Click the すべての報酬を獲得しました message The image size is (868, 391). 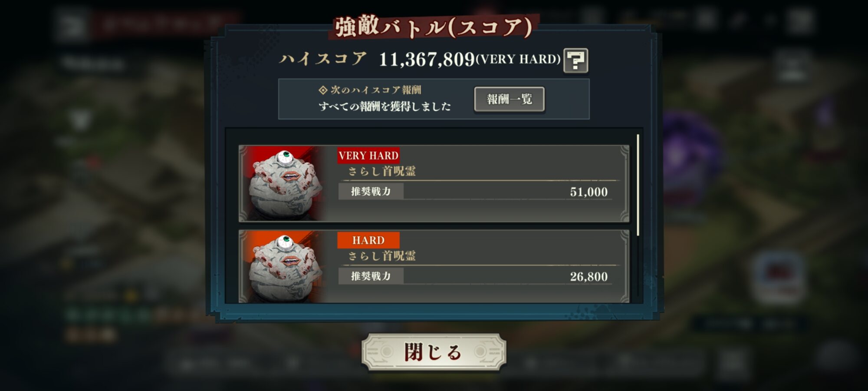coord(385,106)
